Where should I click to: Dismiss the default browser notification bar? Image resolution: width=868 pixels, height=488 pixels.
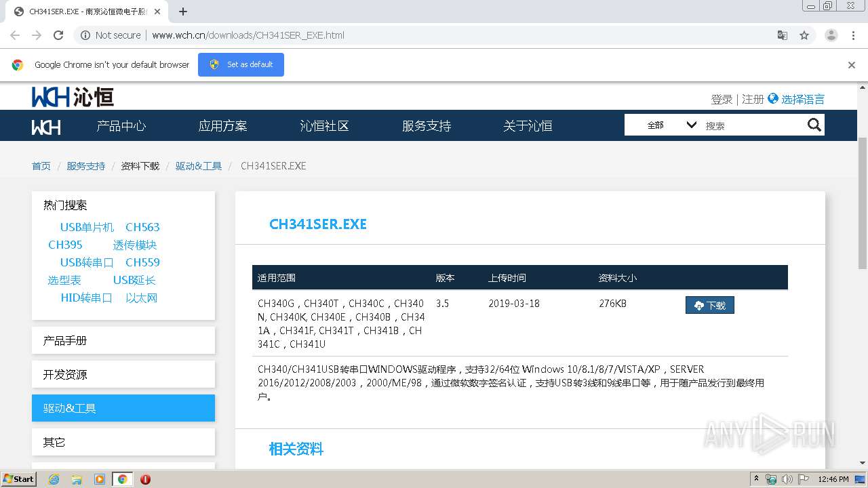tap(852, 65)
